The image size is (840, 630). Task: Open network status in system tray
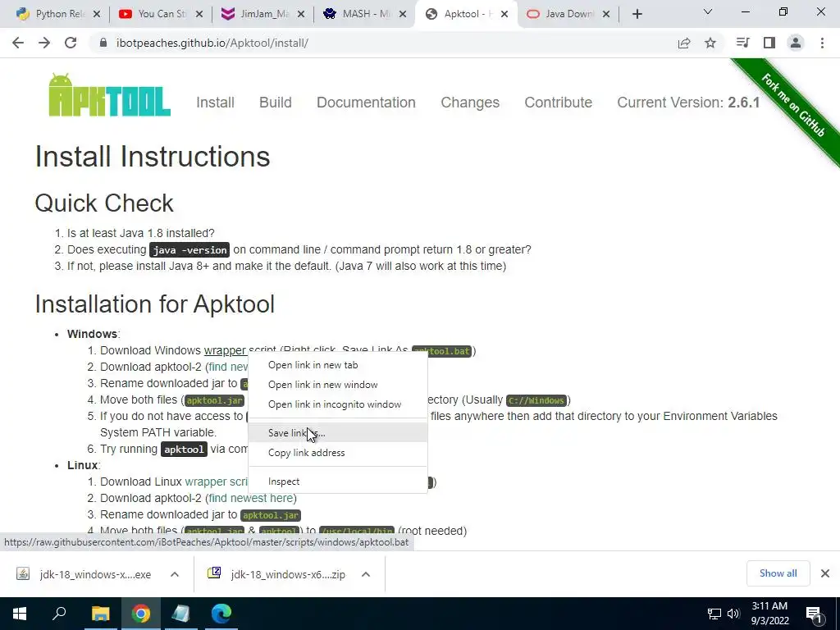714,614
